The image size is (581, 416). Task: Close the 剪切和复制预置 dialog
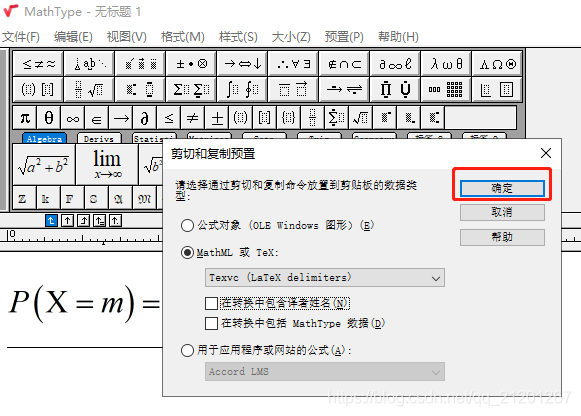point(545,153)
